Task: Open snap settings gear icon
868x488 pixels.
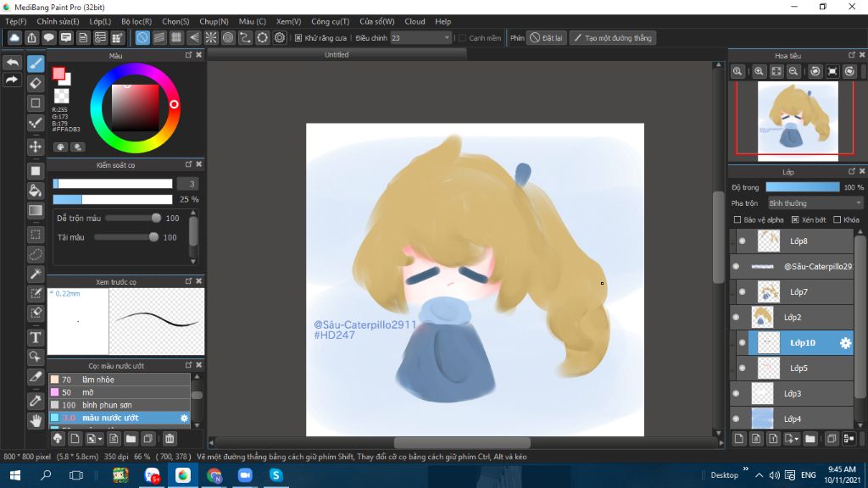Action: (280, 37)
